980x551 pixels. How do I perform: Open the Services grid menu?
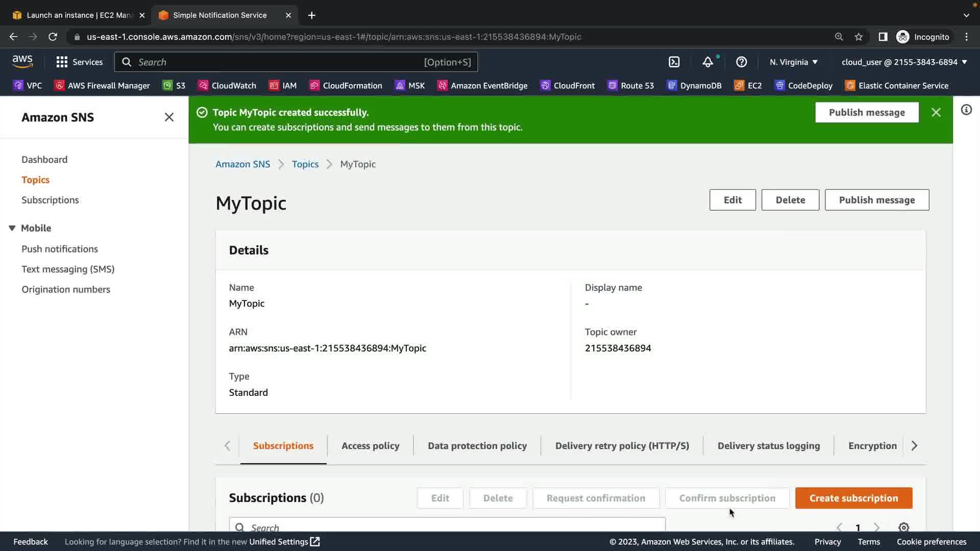click(x=79, y=62)
